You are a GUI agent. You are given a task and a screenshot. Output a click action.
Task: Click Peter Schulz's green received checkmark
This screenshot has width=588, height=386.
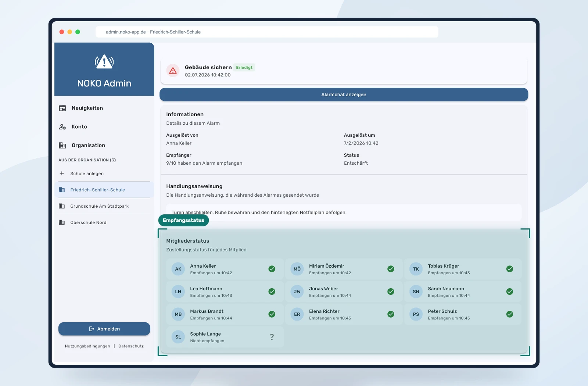(x=510, y=314)
